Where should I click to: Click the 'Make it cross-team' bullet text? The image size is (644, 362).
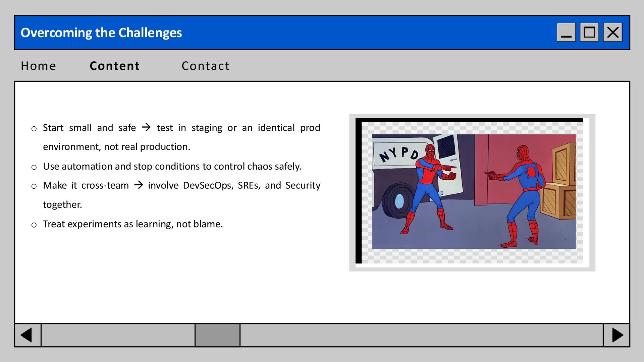(86, 185)
